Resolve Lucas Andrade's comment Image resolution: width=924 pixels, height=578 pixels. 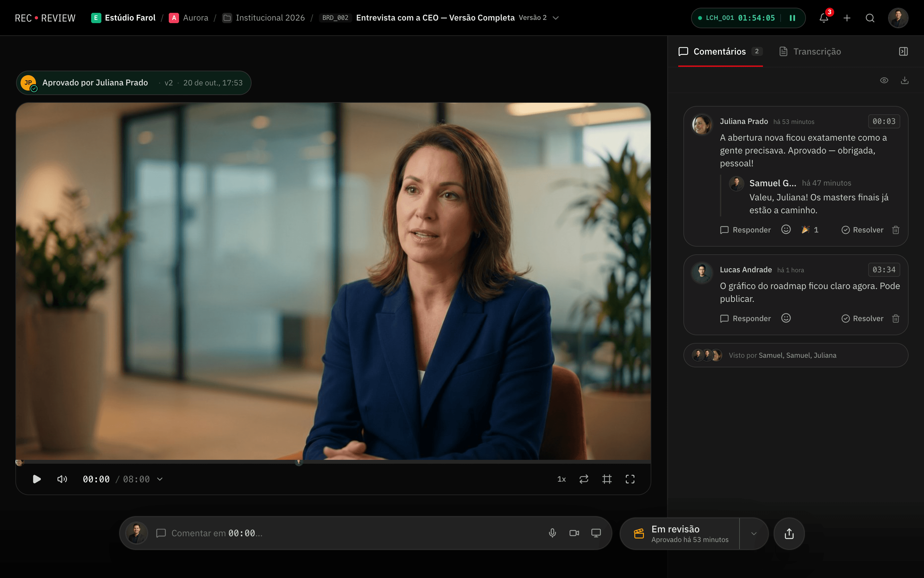(x=862, y=319)
